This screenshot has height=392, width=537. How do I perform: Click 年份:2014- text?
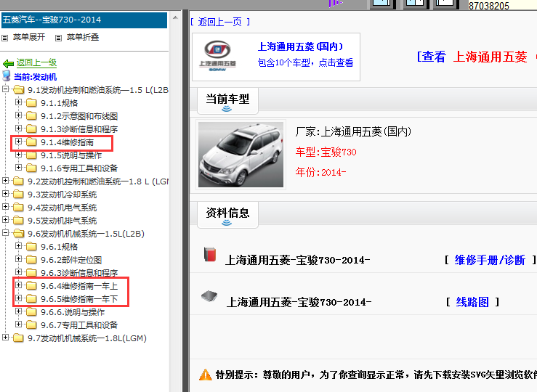320,172
